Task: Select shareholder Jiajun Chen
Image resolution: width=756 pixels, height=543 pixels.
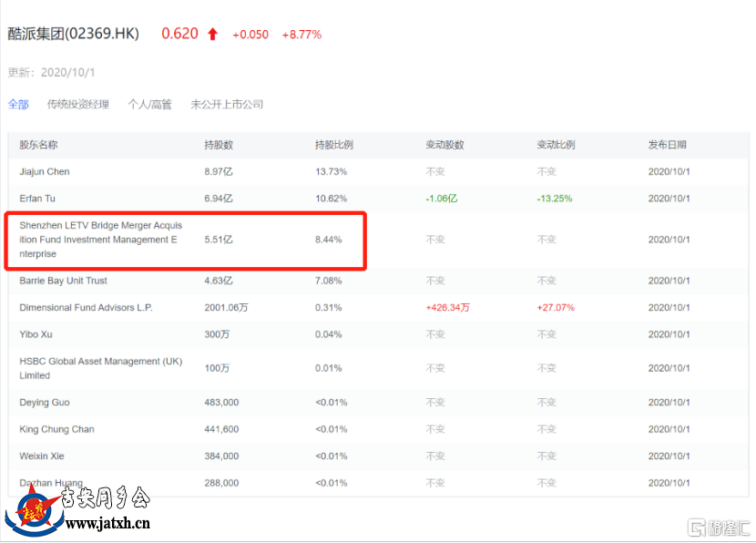Action: (x=45, y=171)
